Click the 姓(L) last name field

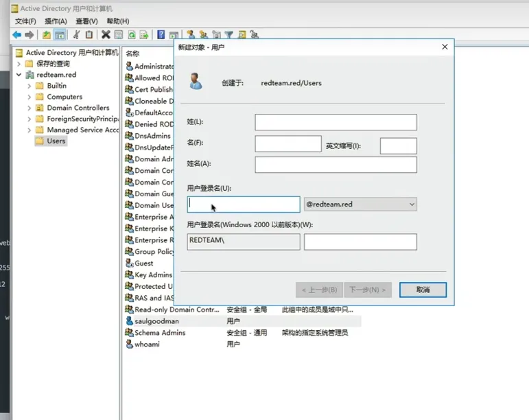336,122
